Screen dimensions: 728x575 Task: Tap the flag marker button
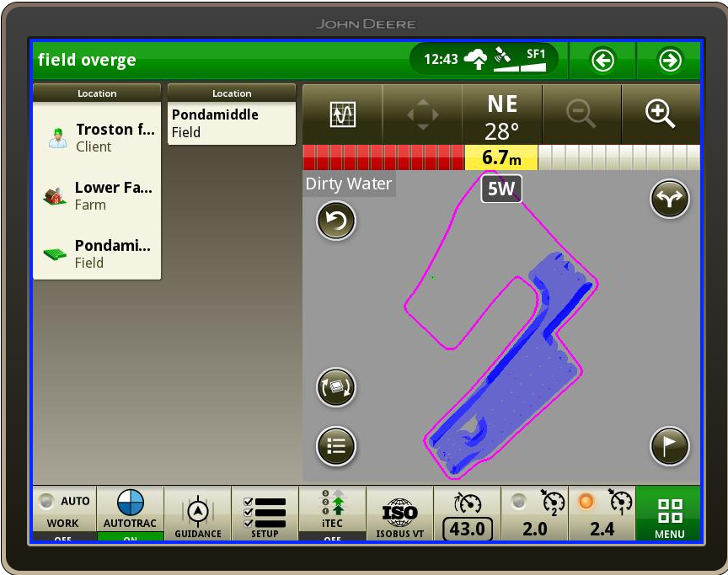(669, 446)
